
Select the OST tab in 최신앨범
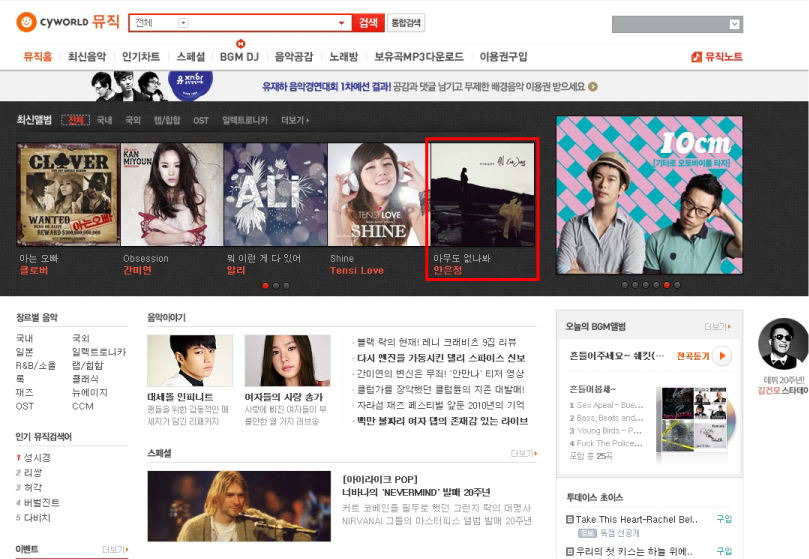[x=201, y=120]
